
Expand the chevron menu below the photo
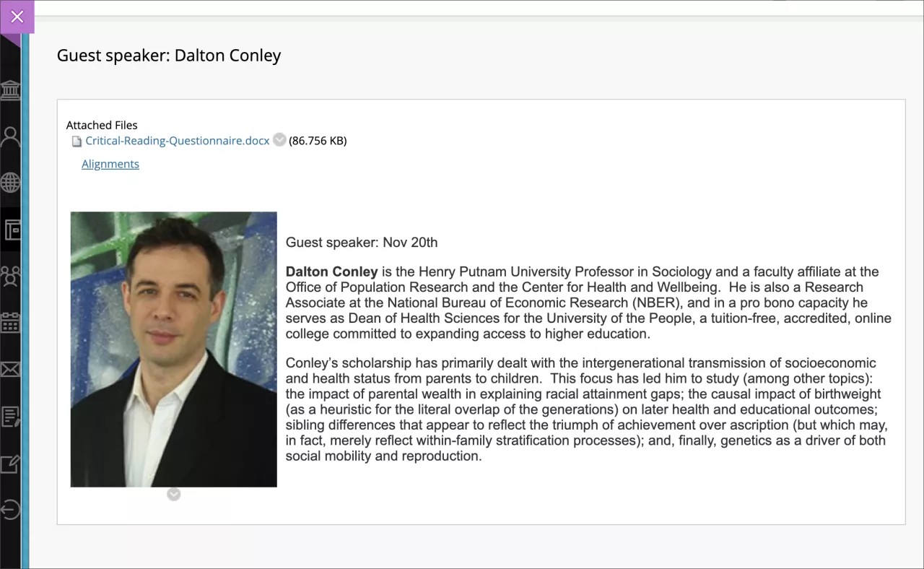pos(173,494)
